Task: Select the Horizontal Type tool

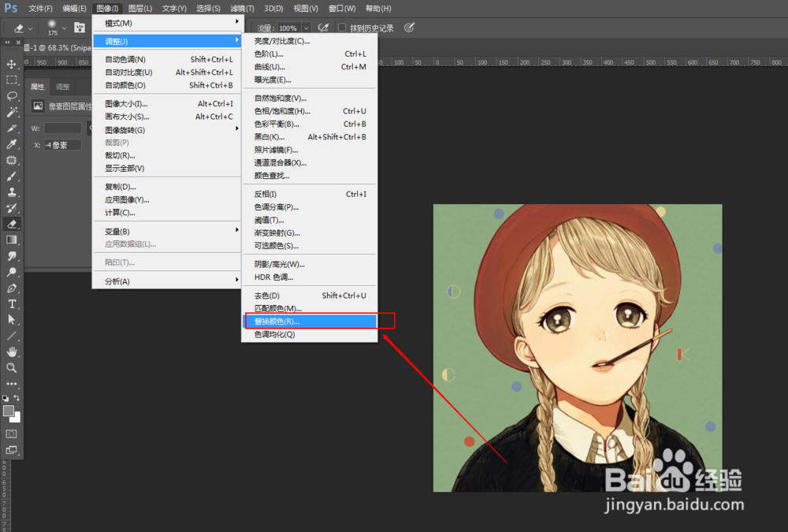Action: point(11,303)
